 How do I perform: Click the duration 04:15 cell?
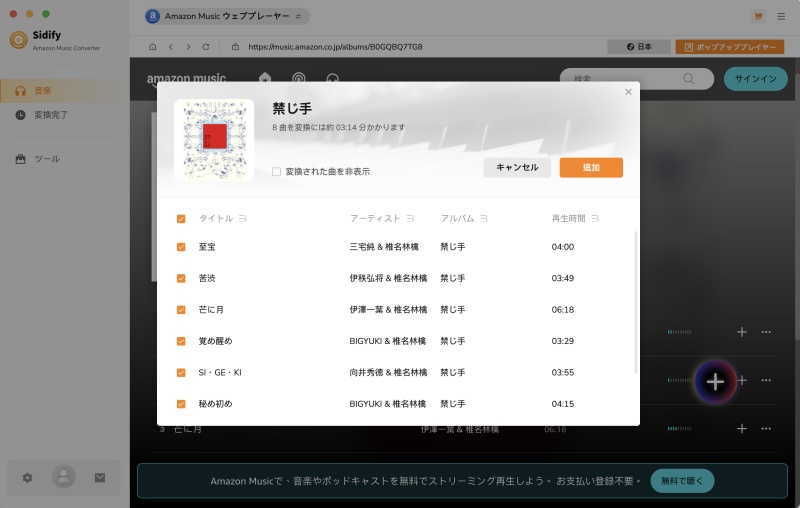(x=563, y=404)
